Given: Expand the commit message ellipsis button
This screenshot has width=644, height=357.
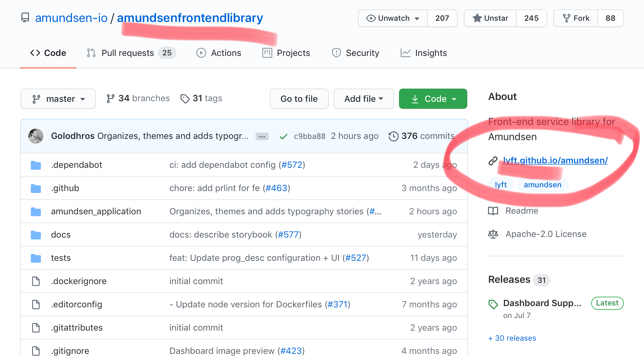Looking at the screenshot, I should (262, 136).
